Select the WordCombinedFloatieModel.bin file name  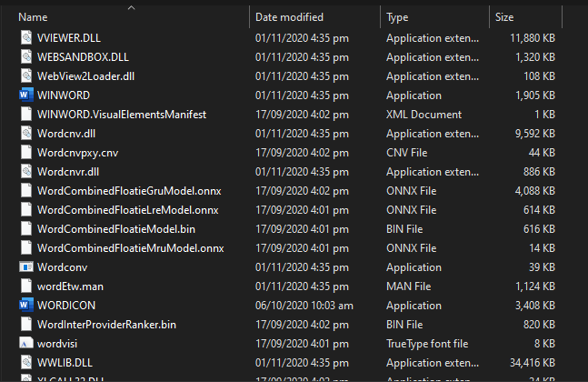click(x=116, y=229)
